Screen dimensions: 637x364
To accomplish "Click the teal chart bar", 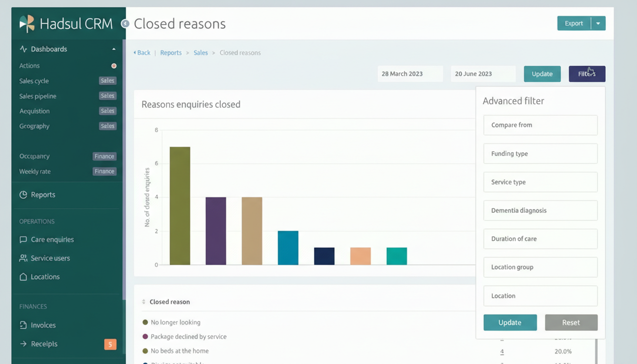I will [x=397, y=256].
